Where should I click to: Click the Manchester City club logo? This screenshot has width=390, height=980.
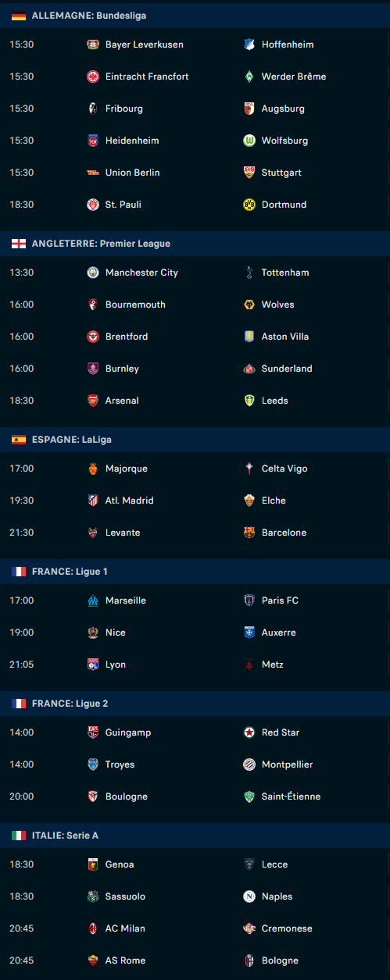coord(93,273)
